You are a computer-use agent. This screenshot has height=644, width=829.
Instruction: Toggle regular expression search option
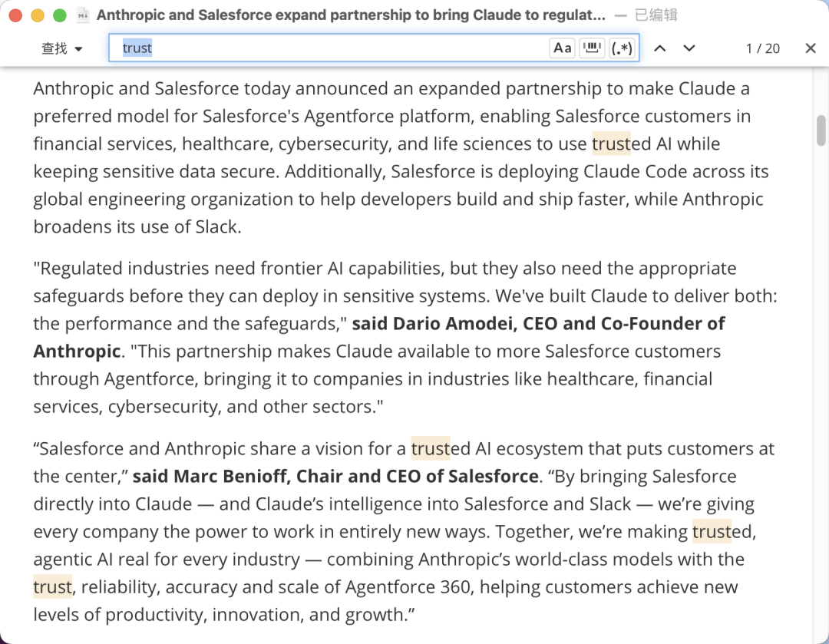[621, 48]
